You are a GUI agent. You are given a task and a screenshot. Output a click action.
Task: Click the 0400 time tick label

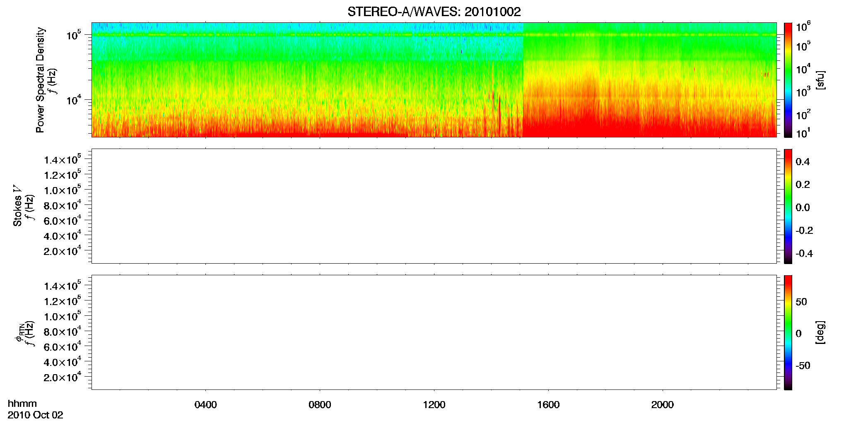pos(205,405)
